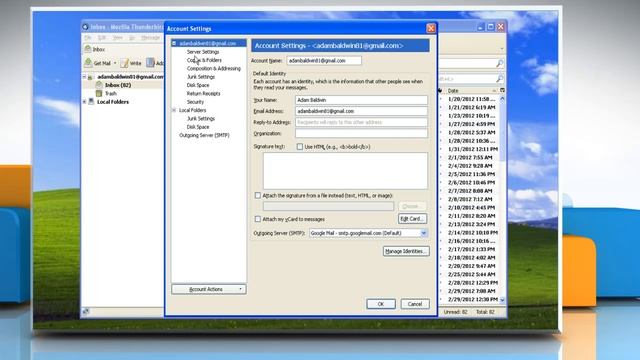The height and width of the screenshot is (360, 640).
Task: Select Copies & Folders settings
Action: [204, 60]
